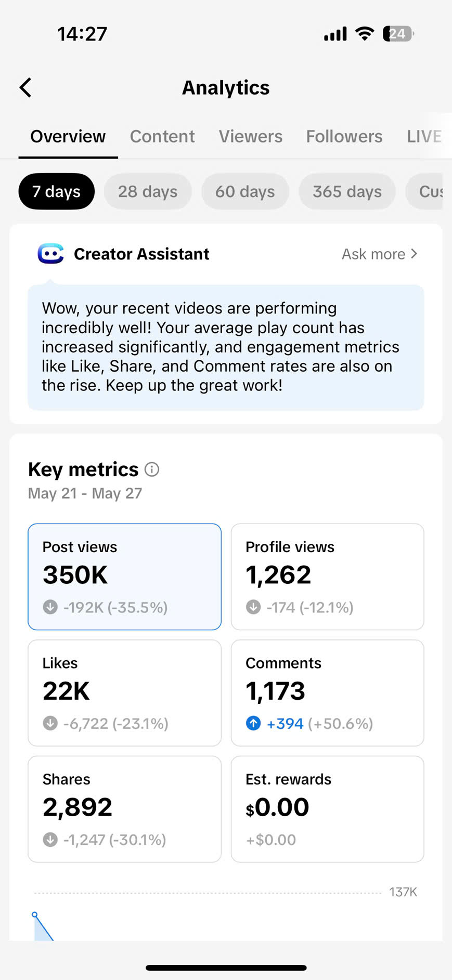
Task: Go to the Viewers tab
Action: click(x=251, y=136)
